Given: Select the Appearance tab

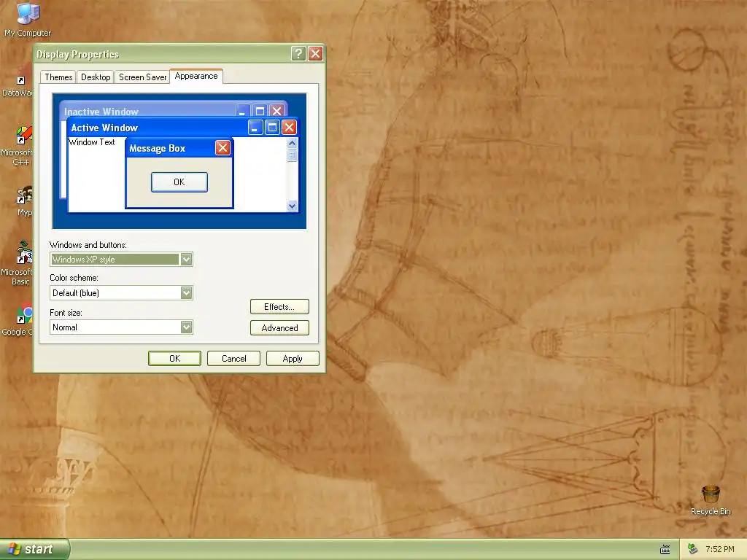Looking at the screenshot, I should [x=196, y=76].
